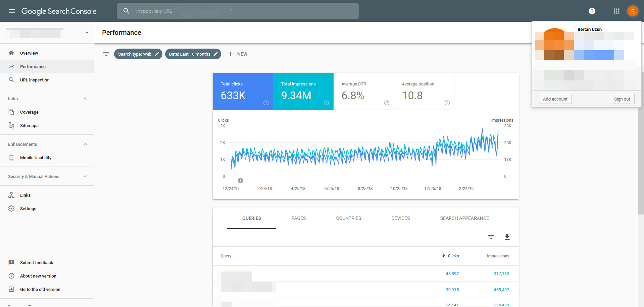The width and height of the screenshot is (644, 307).
Task: Click the chart annotation marker 1
Action: pyautogui.click(x=240, y=181)
